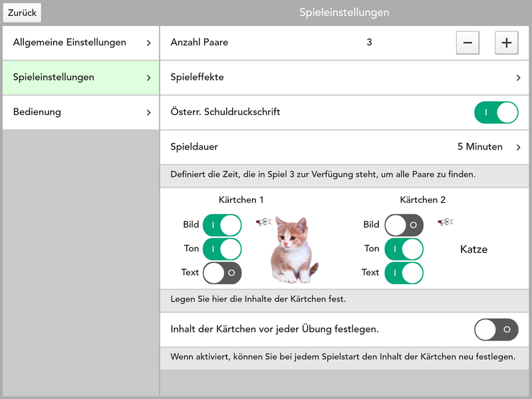Click the Zurück button
Screen dimensions: 532x399
coord(22,13)
